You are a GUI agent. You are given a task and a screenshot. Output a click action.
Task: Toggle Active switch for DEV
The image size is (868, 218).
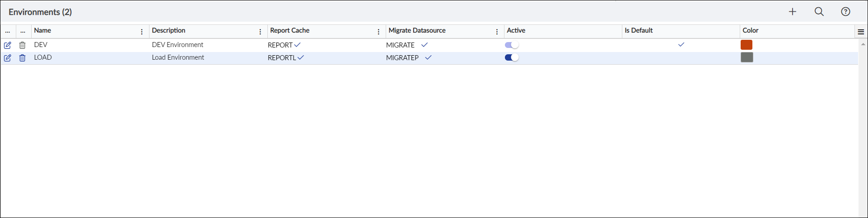tap(512, 45)
